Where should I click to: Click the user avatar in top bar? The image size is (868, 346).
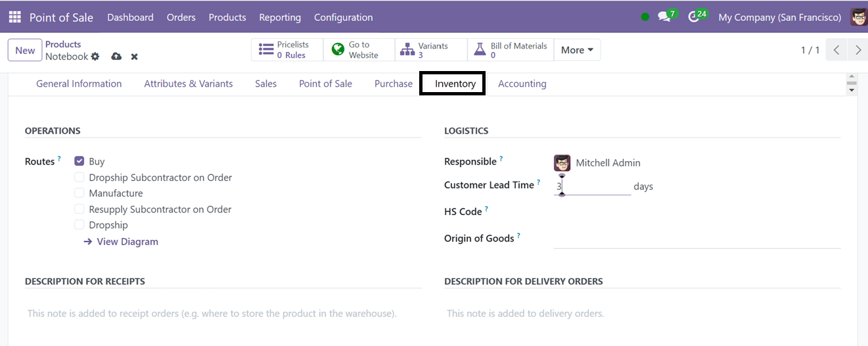point(858,17)
